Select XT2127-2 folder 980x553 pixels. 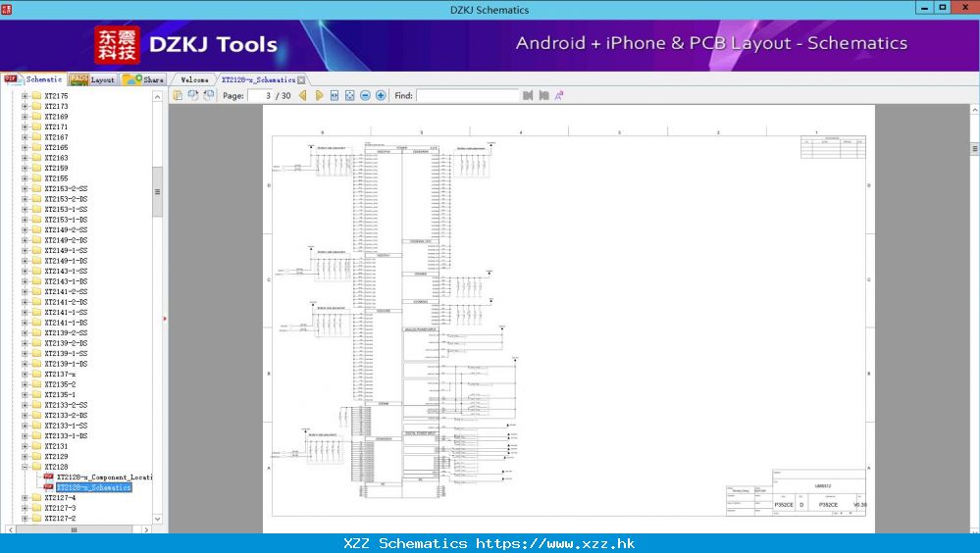(x=60, y=519)
